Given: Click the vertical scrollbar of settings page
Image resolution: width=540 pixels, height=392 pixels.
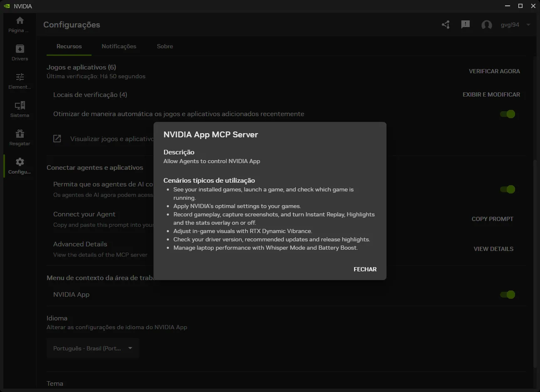Looking at the screenshot, I should point(535,264).
